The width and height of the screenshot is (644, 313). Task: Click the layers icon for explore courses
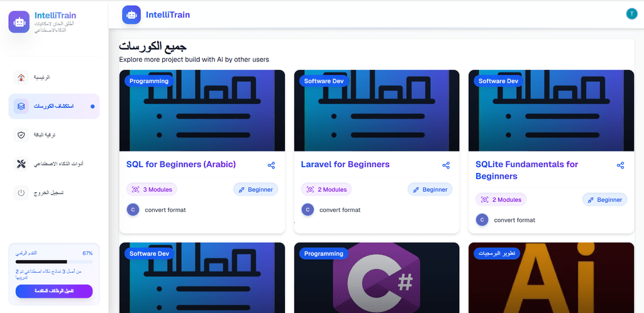coord(21,106)
